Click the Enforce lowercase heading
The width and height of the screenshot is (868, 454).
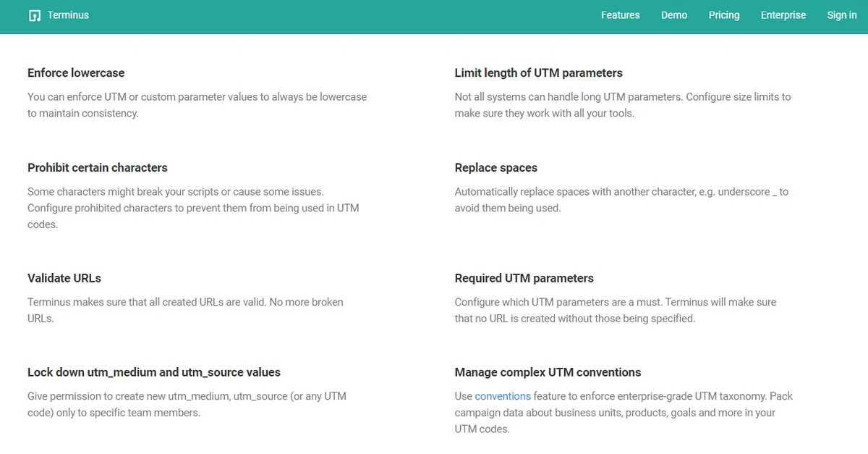tap(76, 73)
